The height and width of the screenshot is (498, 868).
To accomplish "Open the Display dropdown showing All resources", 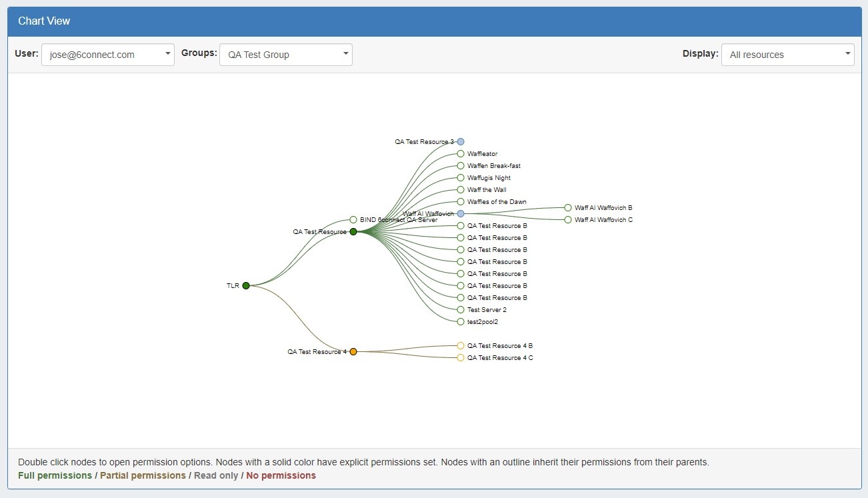I will pyautogui.click(x=787, y=55).
